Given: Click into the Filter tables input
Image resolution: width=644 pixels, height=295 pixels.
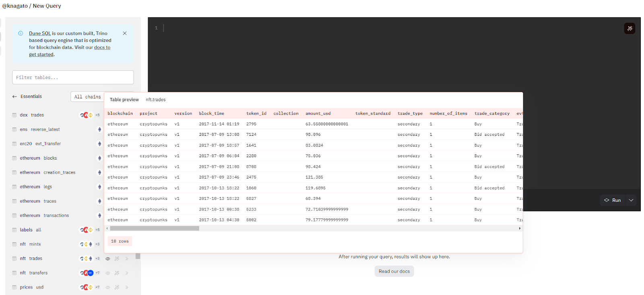Looking at the screenshot, I should click(73, 77).
